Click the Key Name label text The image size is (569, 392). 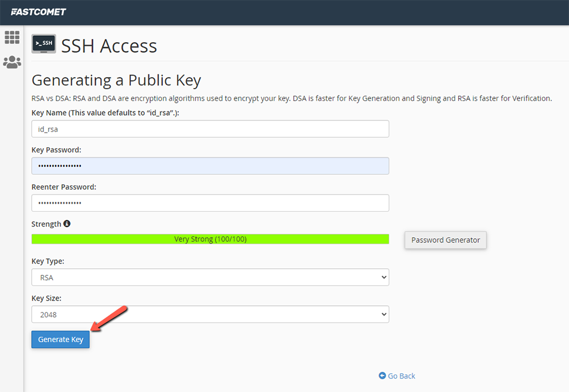pos(105,113)
